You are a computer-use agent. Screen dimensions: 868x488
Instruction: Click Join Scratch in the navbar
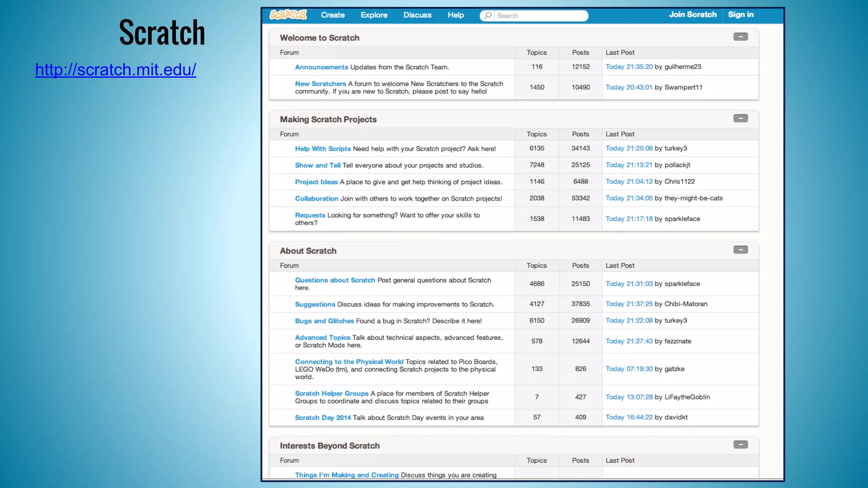pos(693,14)
